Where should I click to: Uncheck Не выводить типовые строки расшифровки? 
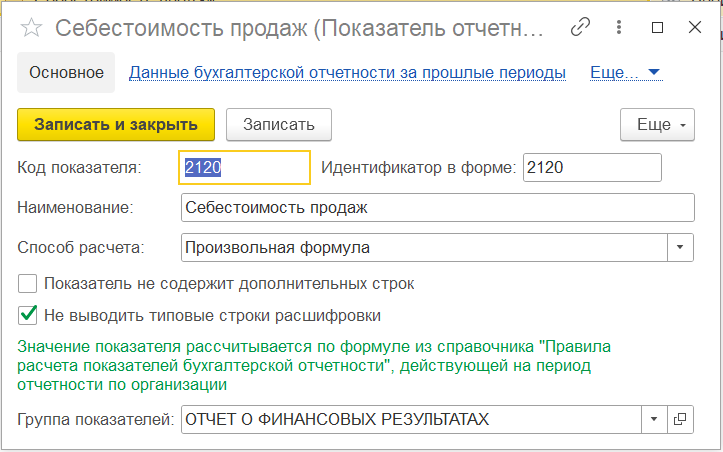pos(28,315)
